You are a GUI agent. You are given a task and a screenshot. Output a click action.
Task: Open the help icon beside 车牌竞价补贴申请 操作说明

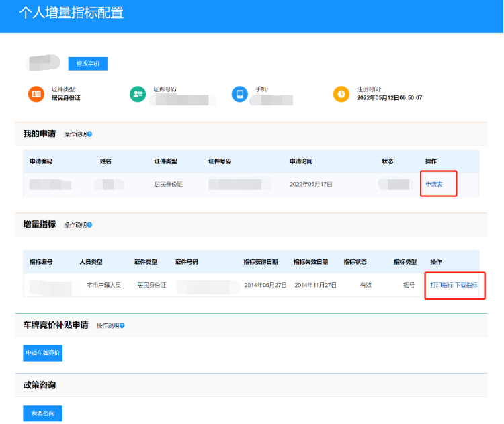point(122,325)
